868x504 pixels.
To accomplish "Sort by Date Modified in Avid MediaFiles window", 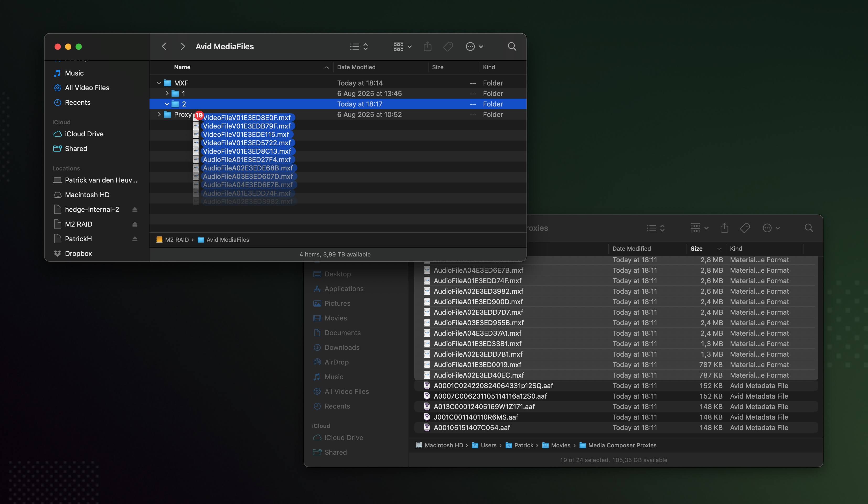I will 380,67.
